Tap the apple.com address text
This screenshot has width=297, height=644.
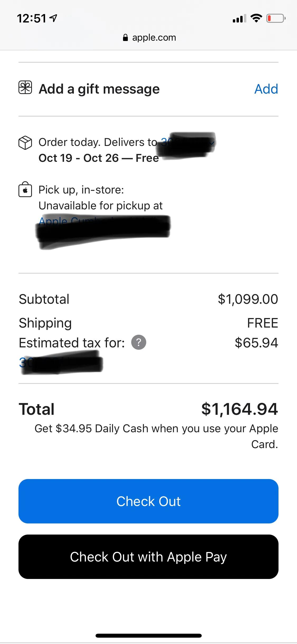coord(154,38)
